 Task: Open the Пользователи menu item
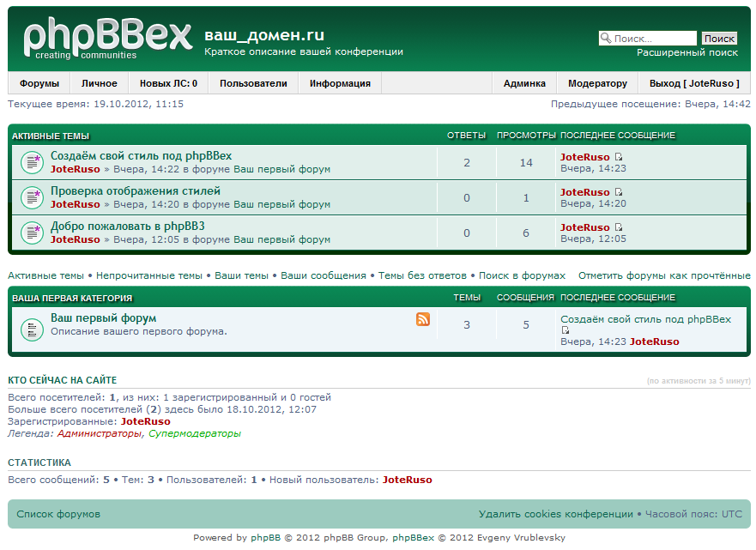point(253,83)
